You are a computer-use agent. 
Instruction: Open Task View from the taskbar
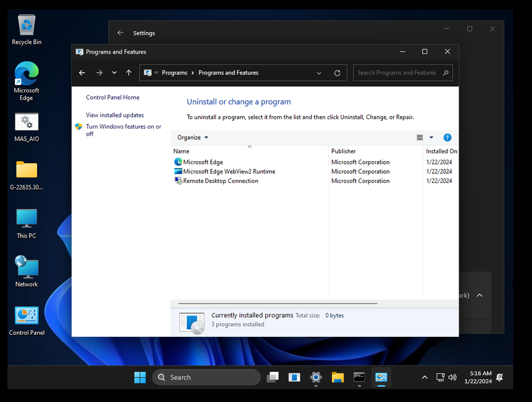(x=273, y=377)
